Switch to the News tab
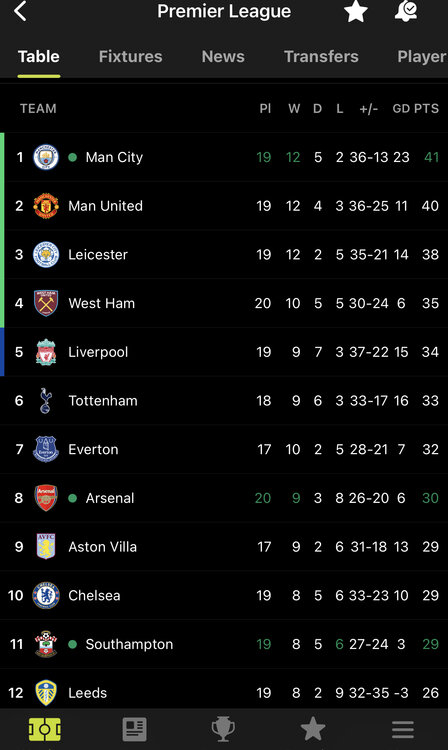 pyautogui.click(x=223, y=56)
